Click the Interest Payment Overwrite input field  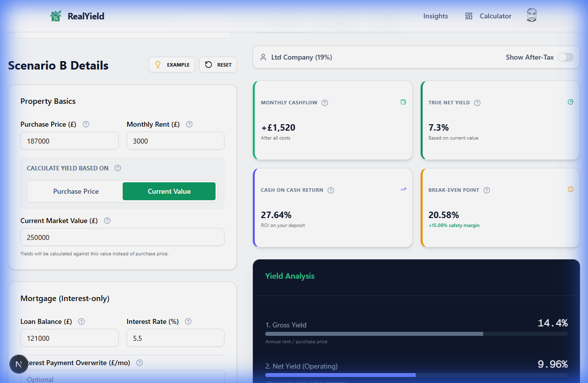pyautogui.click(x=122, y=379)
